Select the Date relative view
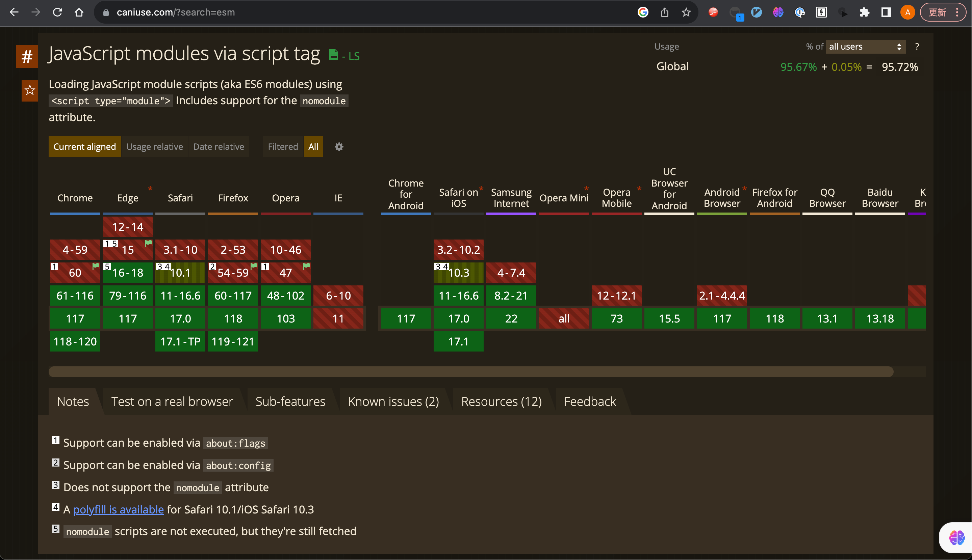Image resolution: width=972 pixels, height=560 pixels. tap(218, 146)
